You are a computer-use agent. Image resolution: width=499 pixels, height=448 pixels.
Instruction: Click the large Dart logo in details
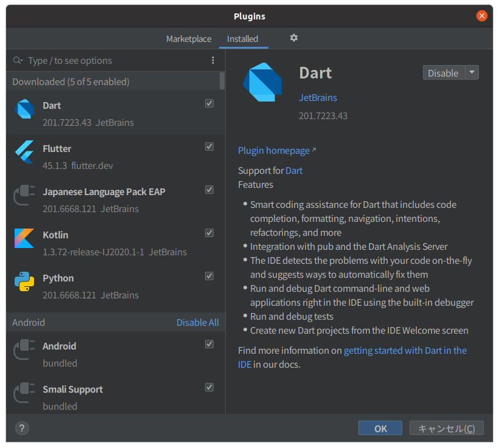point(262,82)
